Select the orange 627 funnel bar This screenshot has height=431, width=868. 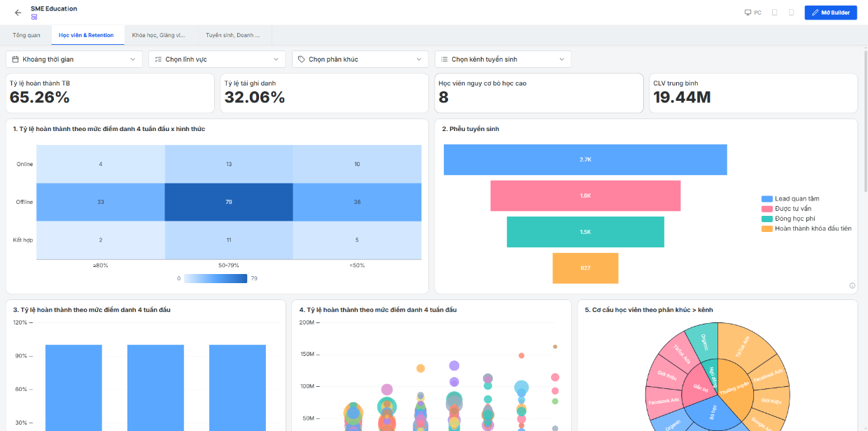pos(585,268)
